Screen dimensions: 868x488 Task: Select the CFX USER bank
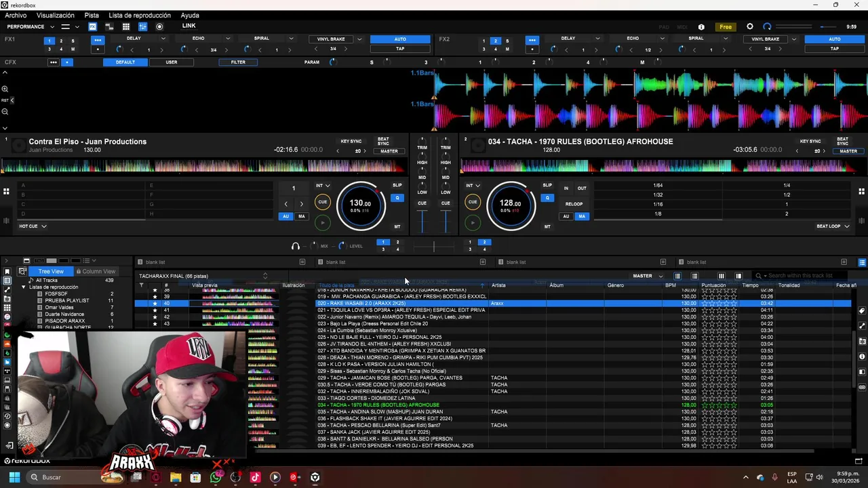(x=172, y=62)
